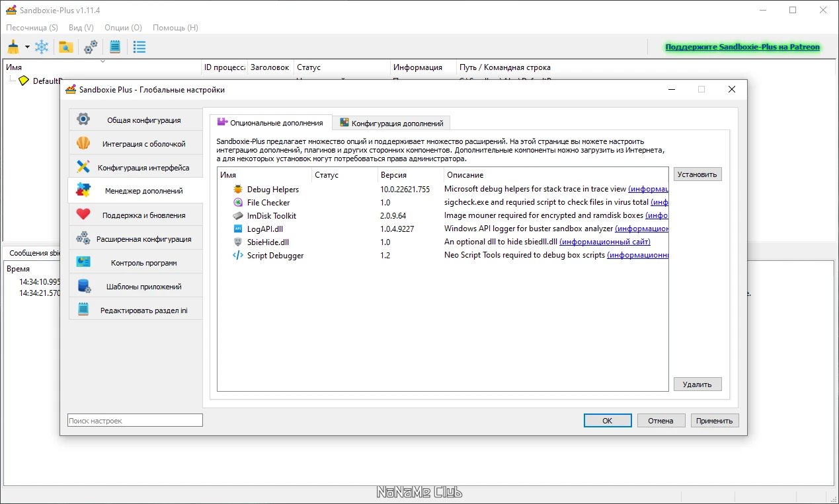Click the folder browse toolbar icon
This screenshot has width=839, height=504.
[65, 47]
